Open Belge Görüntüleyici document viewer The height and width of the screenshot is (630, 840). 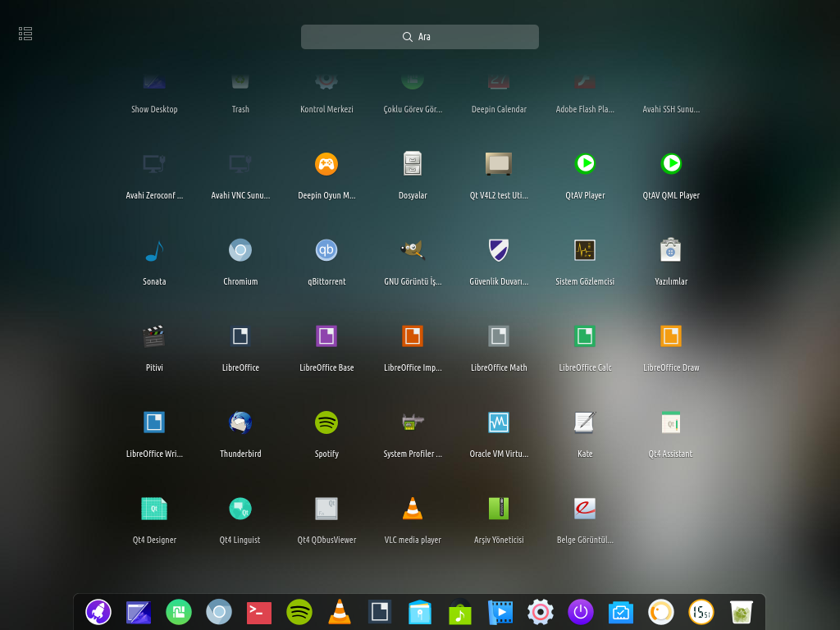pos(585,509)
